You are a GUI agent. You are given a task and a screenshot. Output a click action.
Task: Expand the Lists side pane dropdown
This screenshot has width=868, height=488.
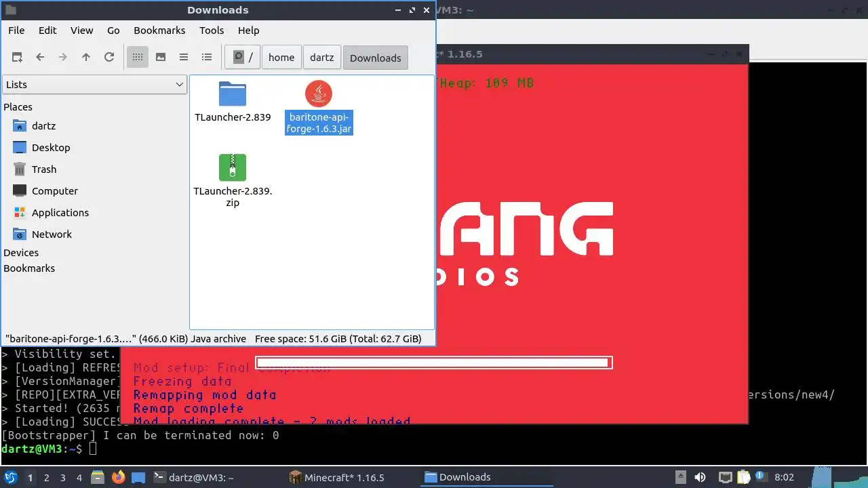95,85
